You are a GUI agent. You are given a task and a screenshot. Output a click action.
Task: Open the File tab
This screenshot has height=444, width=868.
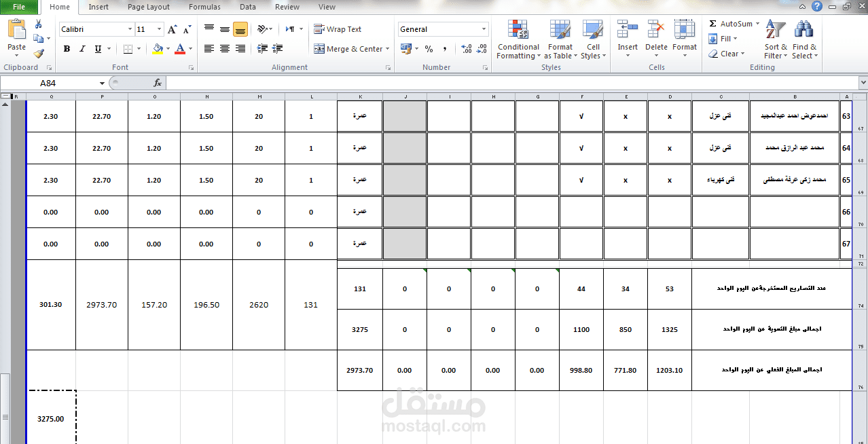[x=19, y=7]
